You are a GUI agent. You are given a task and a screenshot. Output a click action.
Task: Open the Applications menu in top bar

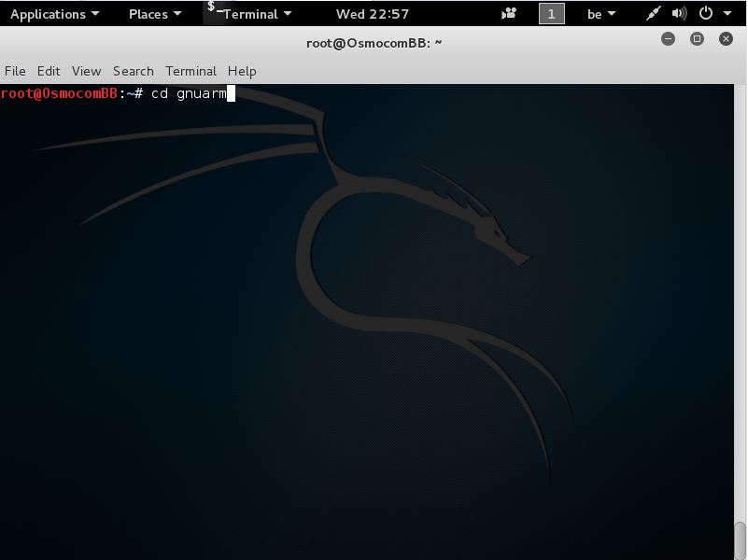tap(54, 14)
